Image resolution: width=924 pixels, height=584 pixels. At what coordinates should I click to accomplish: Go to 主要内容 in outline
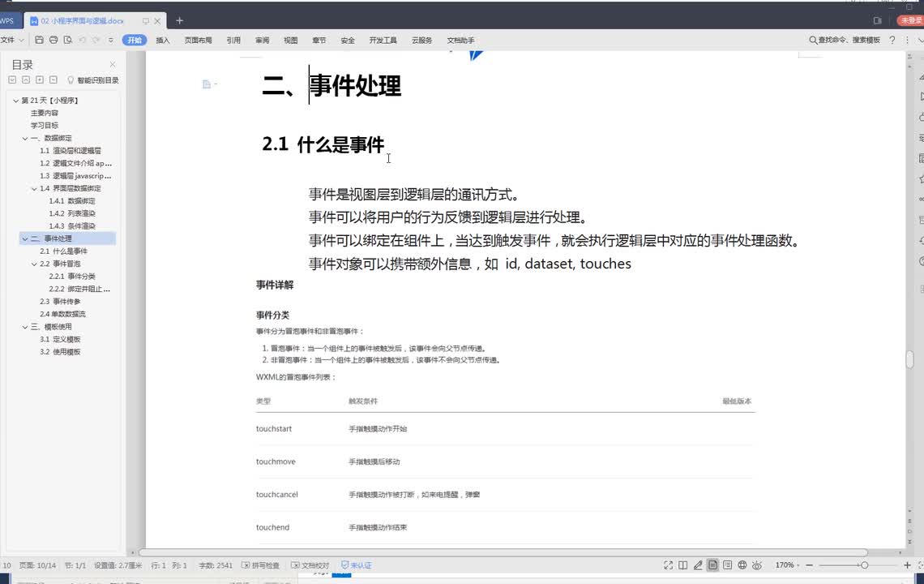pyautogui.click(x=45, y=113)
